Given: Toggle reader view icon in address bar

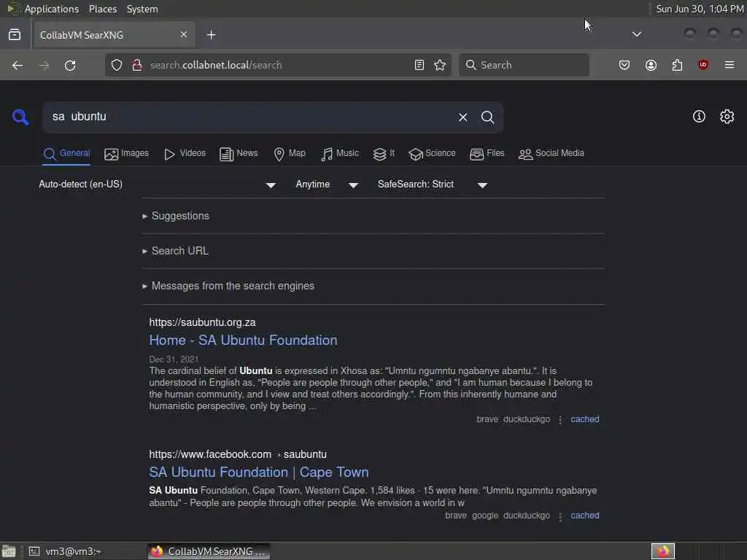Looking at the screenshot, I should [419, 65].
